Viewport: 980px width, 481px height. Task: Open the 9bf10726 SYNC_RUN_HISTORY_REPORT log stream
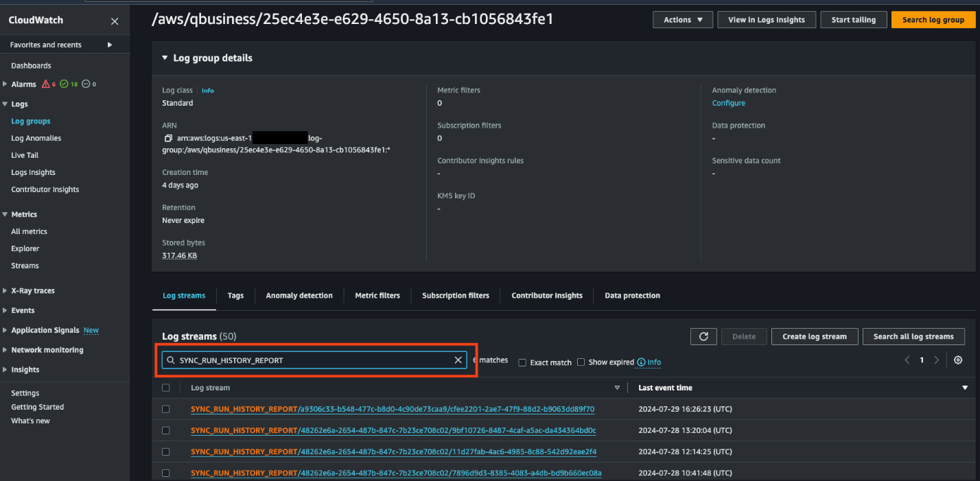[x=393, y=430]
